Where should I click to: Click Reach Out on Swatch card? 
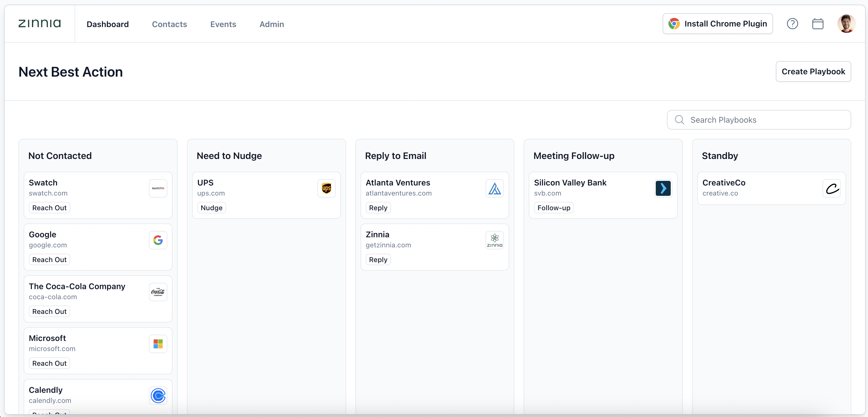[50, 208]
